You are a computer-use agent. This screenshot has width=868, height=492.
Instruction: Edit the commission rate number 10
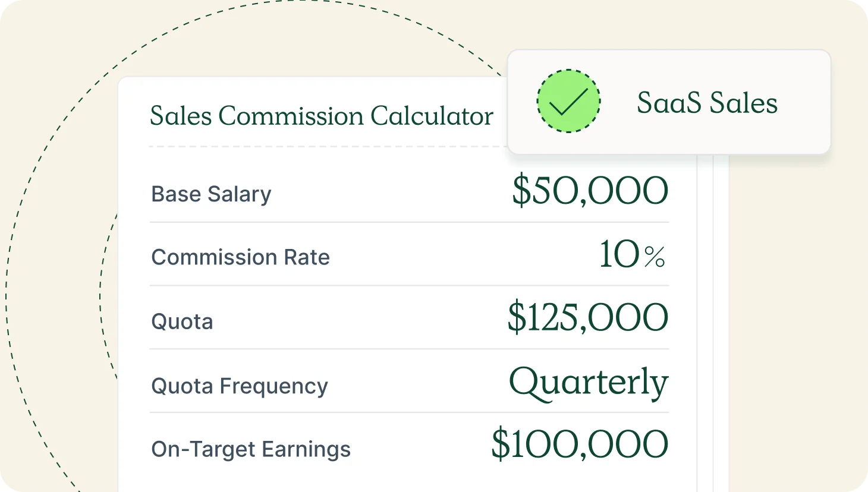pos(619,255)
